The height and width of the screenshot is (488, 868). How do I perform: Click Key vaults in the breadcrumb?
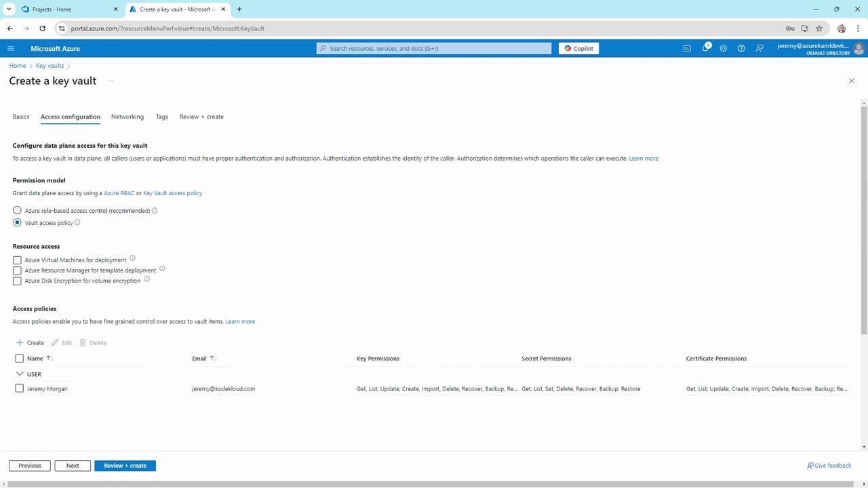50,66
